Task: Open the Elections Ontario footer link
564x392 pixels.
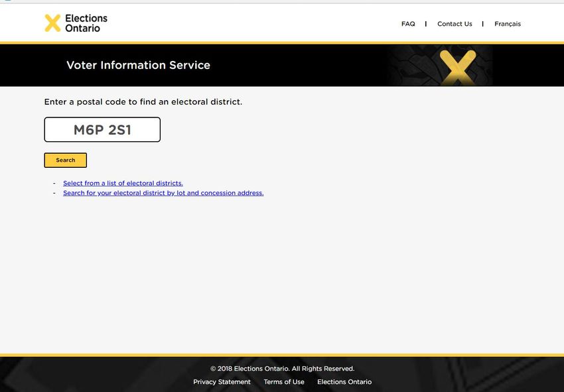Action: click(344, 381)
